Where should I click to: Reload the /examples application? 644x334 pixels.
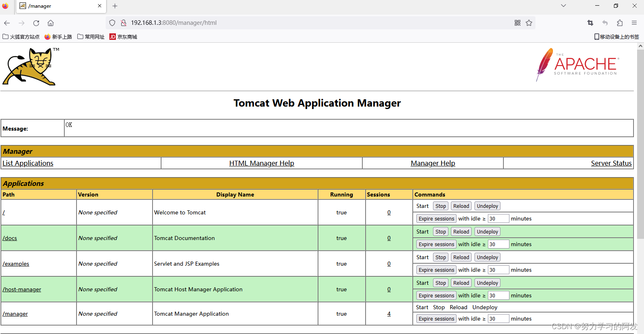pyautogui.click(x=461, y=258)
